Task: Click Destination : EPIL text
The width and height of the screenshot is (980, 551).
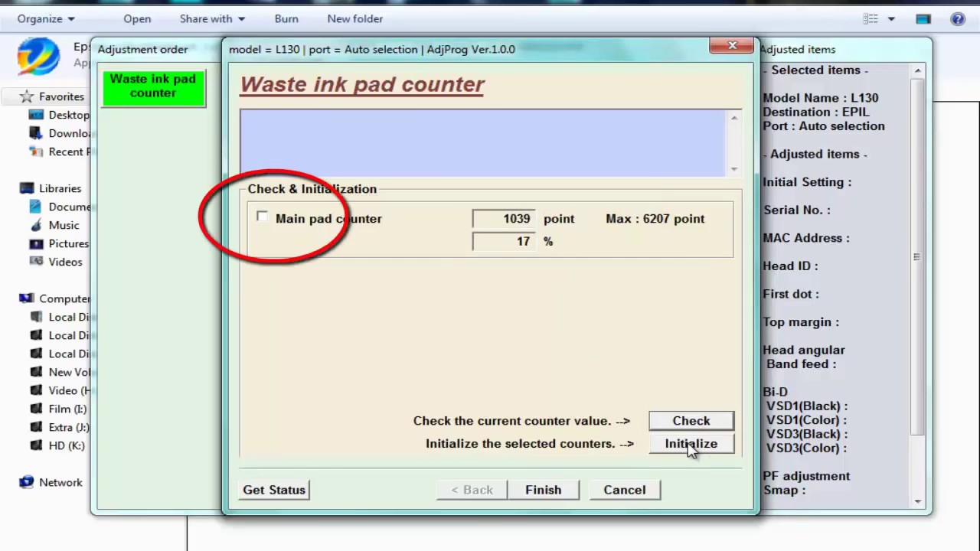Action: (815, 112)
